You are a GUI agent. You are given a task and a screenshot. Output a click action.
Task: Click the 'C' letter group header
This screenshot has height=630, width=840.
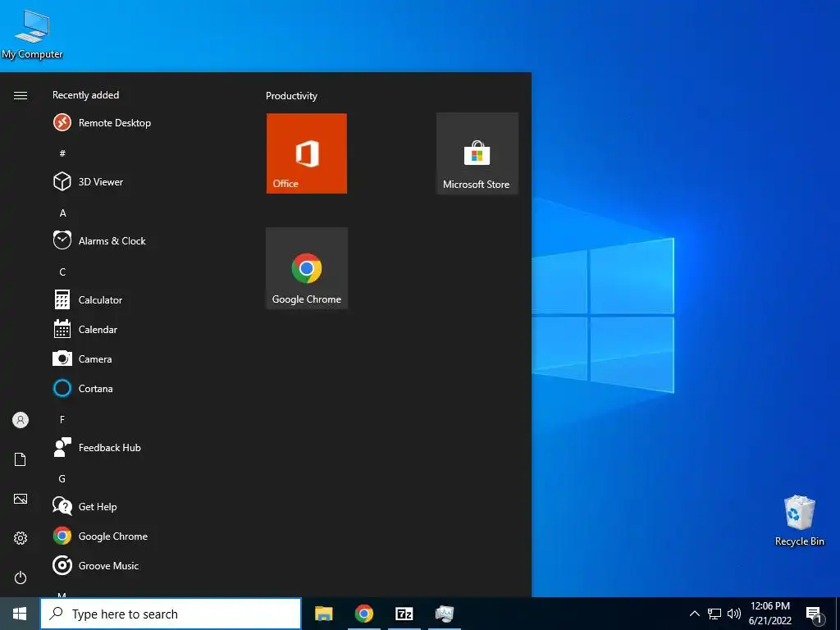62,272
